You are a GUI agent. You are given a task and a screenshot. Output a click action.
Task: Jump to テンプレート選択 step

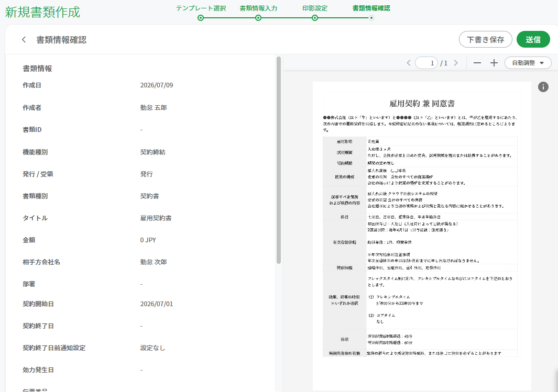pyautogui.click(x=201, y=8)
